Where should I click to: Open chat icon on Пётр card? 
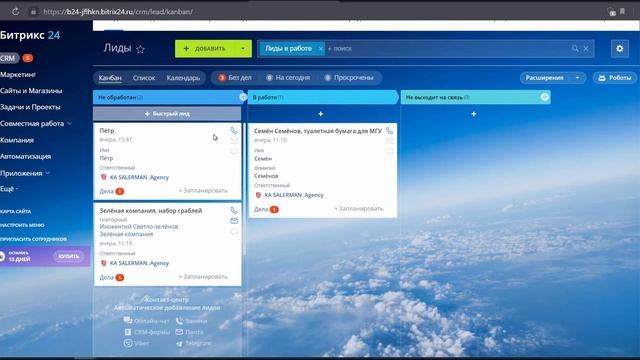pyautogui.click(x=234, y=151)
